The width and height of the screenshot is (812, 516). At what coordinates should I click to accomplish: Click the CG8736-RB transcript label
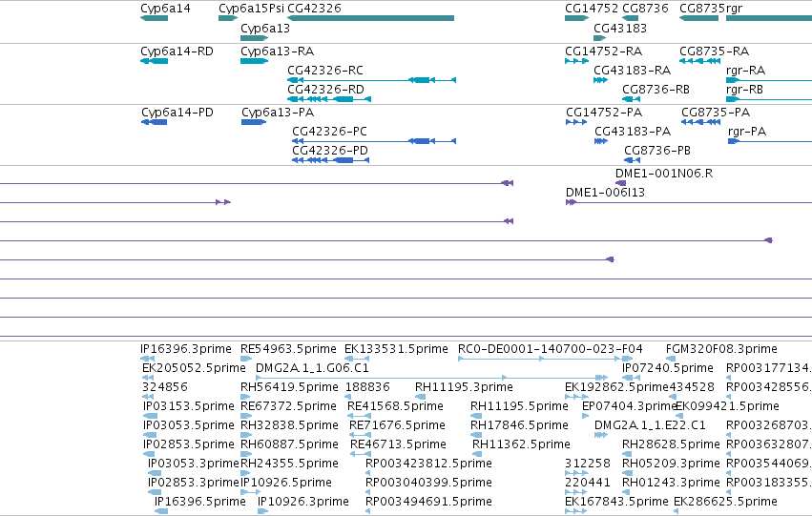click(x=656, y=90)
